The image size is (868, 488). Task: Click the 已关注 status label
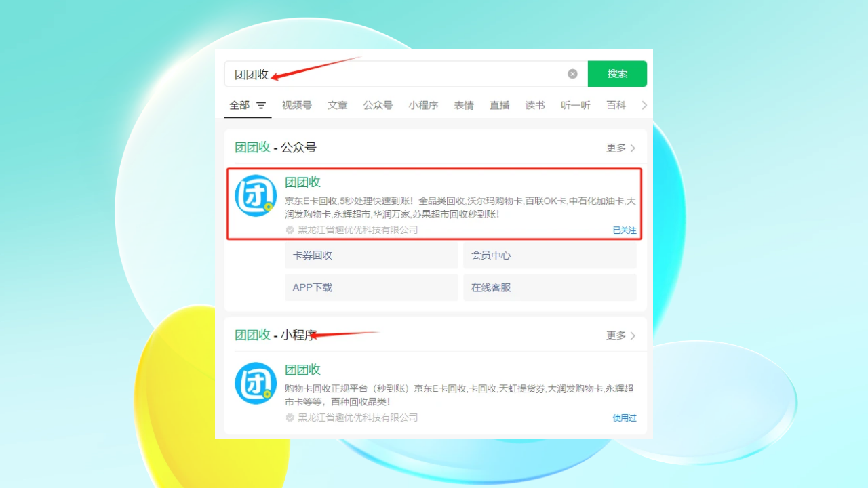pyautogui.click(x=625, y=230)
